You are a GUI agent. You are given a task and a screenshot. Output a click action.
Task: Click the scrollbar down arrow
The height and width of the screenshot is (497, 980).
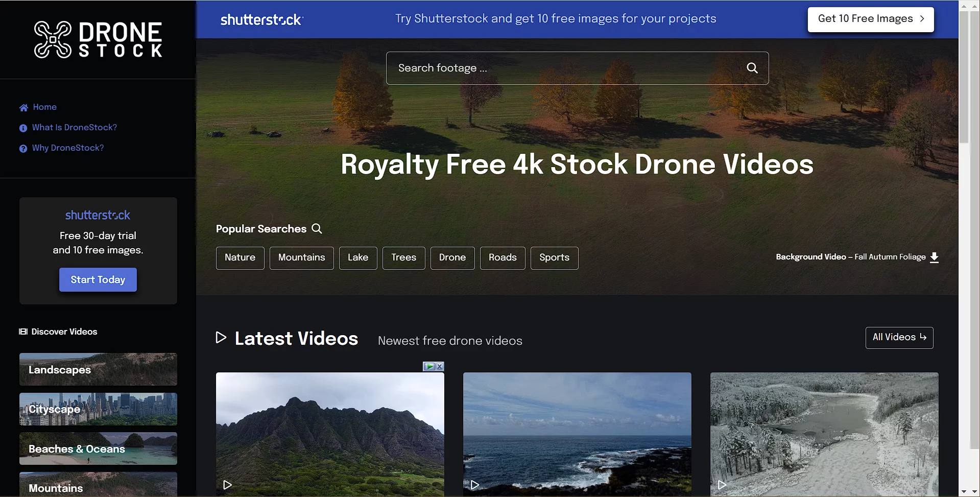[x=964, y=491]
